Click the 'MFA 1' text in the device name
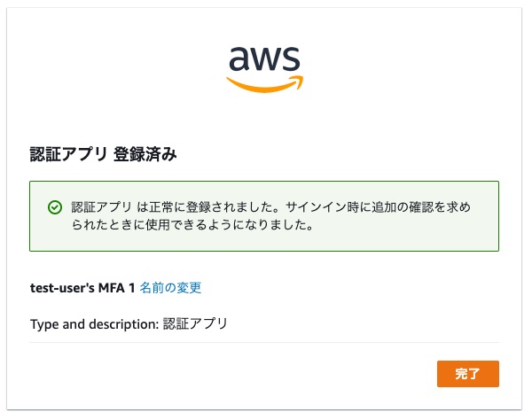The image size is (532, 420). (117, 288)
